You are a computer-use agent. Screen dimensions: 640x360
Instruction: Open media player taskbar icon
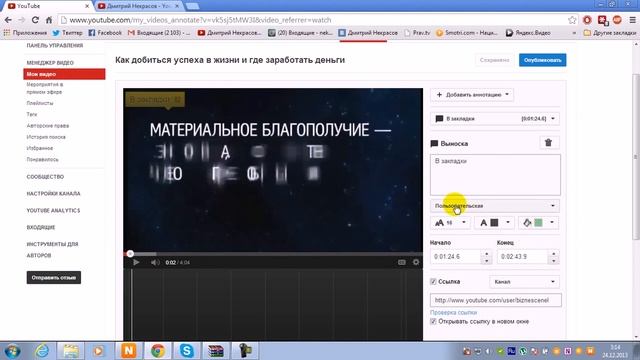coord(99,351)
